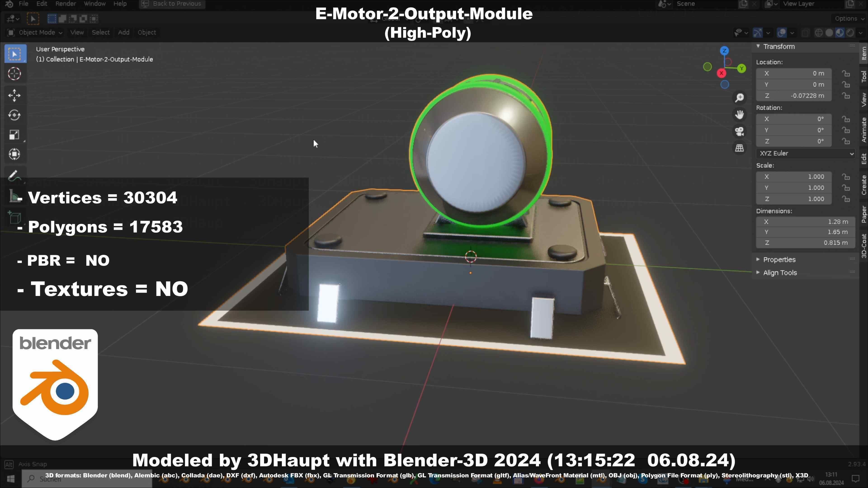
Task: Open object type visibility dropdown
Action: pos(741,33)
